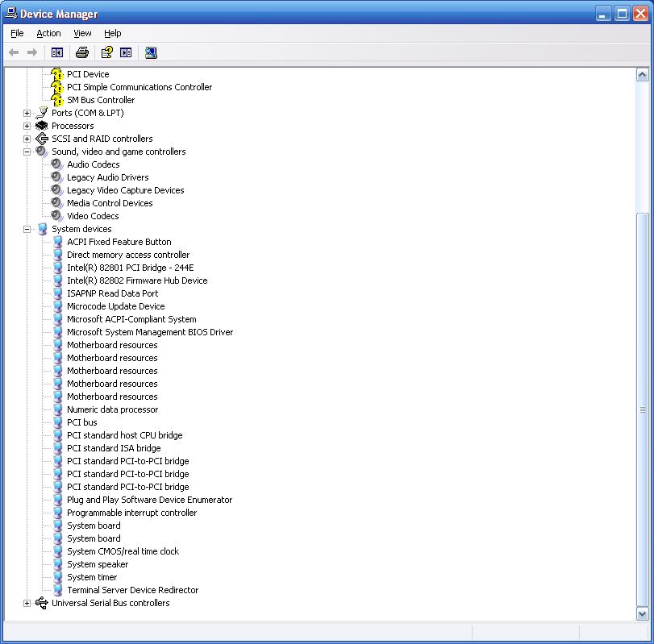The height and width of the screenshot is (644, 654).
Task: Click the icon beside PCI Simple Communications Controller
Action: click(x=56, y=87)
